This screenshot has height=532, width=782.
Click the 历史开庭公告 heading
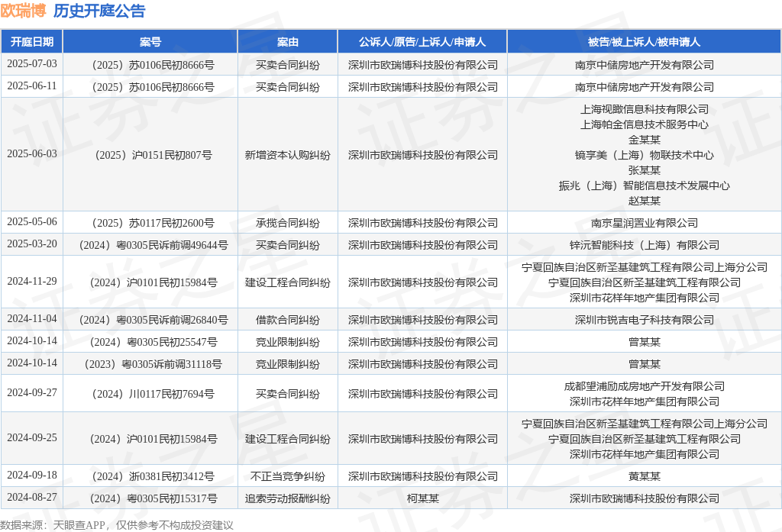pyautogui.click(x=99, y=11)
